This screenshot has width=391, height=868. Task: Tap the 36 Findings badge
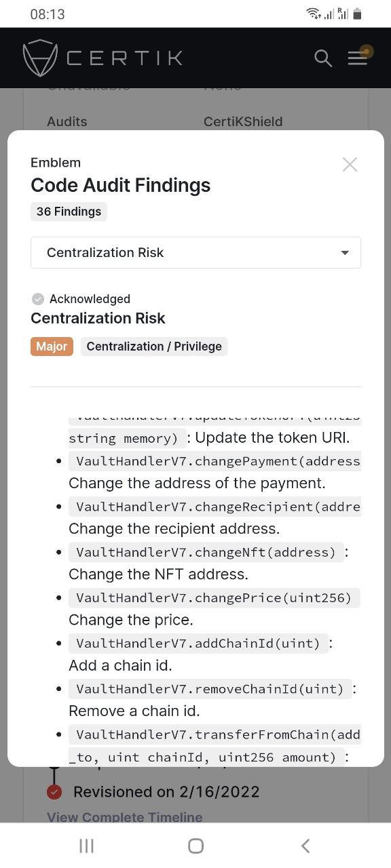[69, 212]
